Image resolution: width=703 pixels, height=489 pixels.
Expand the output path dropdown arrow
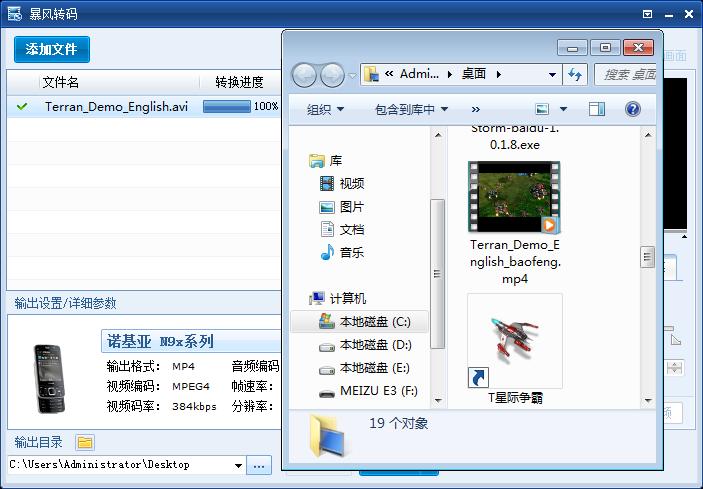tap(239, 465)
